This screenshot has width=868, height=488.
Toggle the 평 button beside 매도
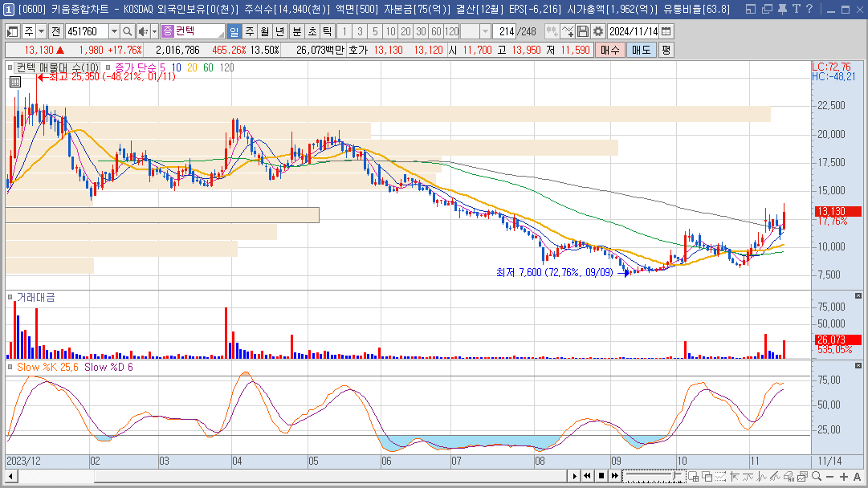point(666,50)
